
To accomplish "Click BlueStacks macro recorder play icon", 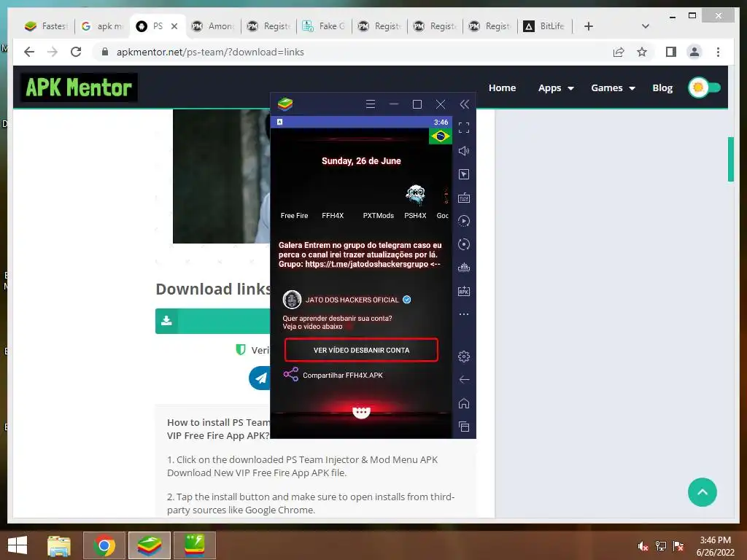I will [463, 221].
